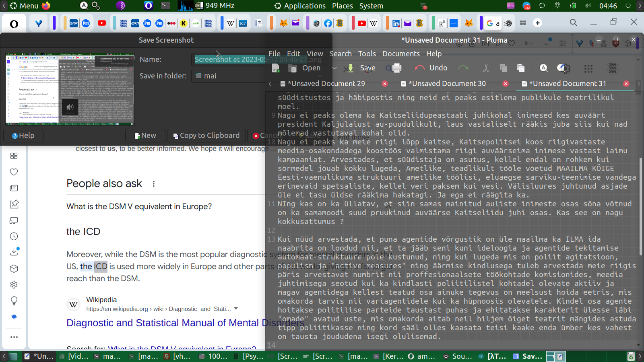
Task: Expand the Open recent files dropdown arrow
Action: coord(334,68)
